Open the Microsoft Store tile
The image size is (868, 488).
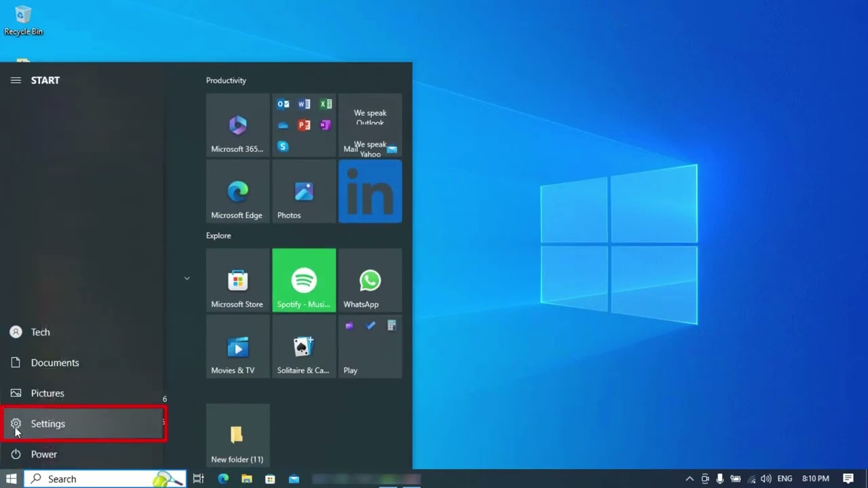[x=237, y=281]
